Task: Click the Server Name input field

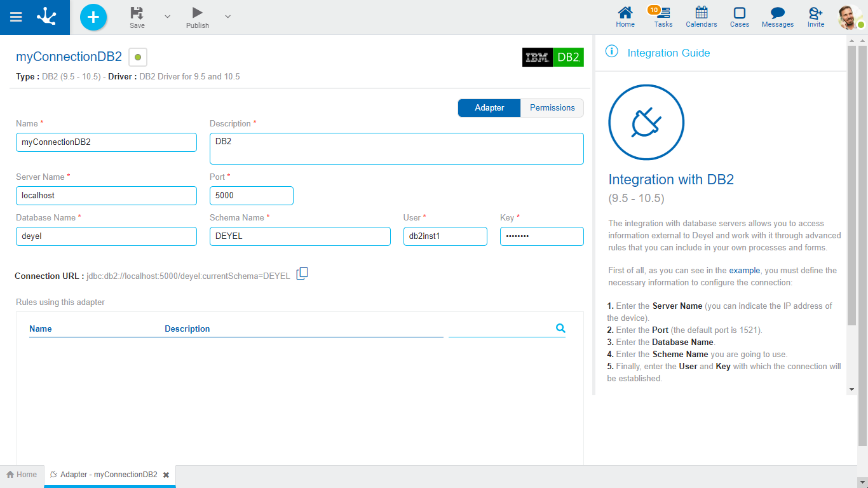Action: coord(105,195)
